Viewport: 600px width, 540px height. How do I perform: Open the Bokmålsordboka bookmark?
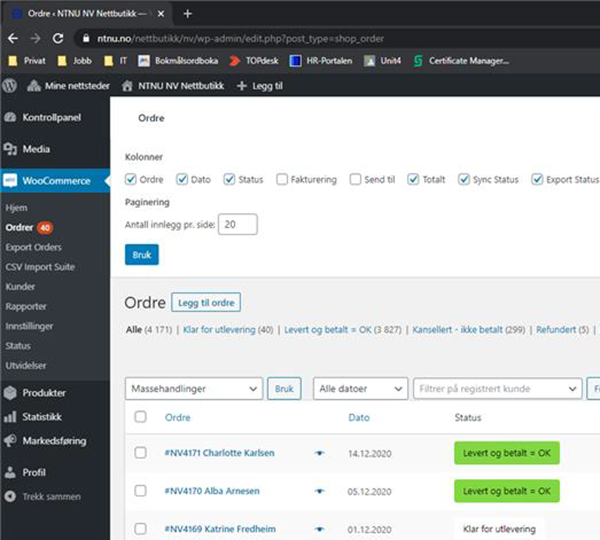coord(178,61)
